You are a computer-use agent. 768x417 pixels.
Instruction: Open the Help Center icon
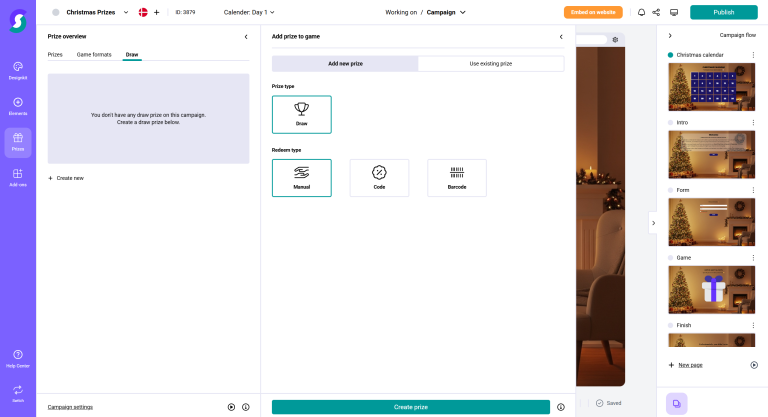coord(18,358)
